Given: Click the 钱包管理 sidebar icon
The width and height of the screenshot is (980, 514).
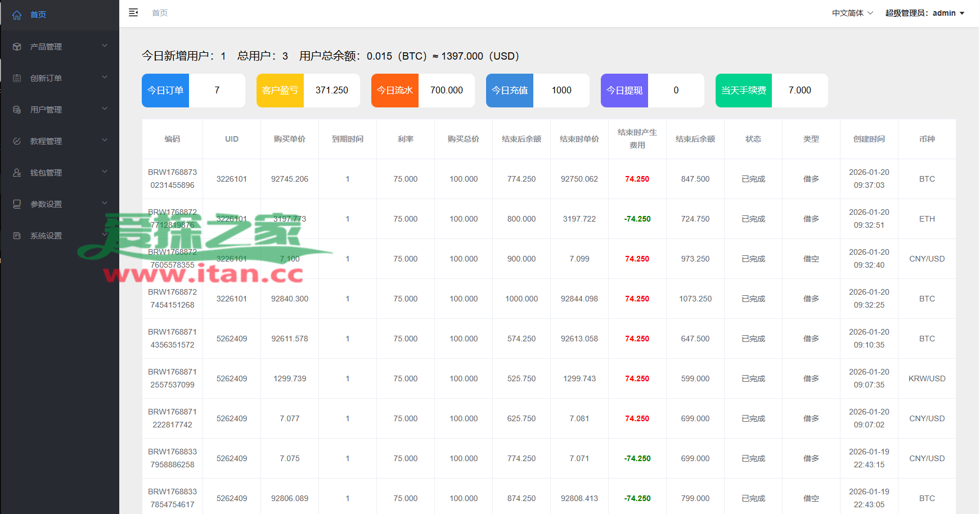Looking at the screenshot, I should click(x=17, y=173).
